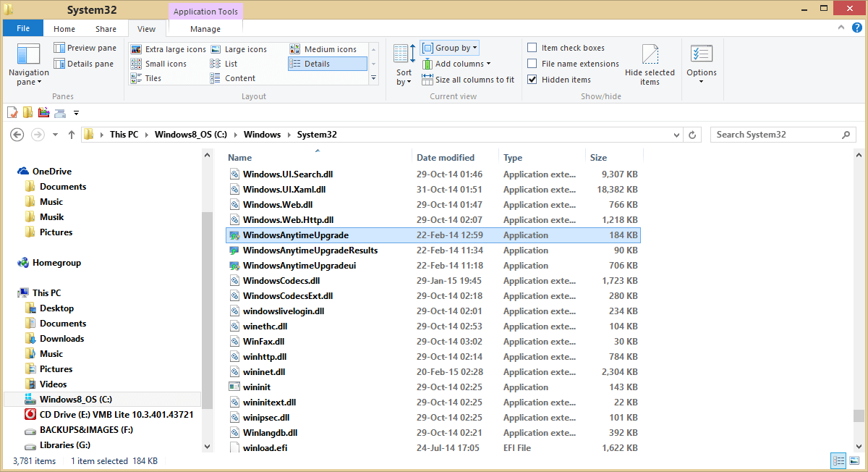The height and width of the screenshot is (472, 868).
Task: Click Size all columns to fit
Action: pos(468,80)
